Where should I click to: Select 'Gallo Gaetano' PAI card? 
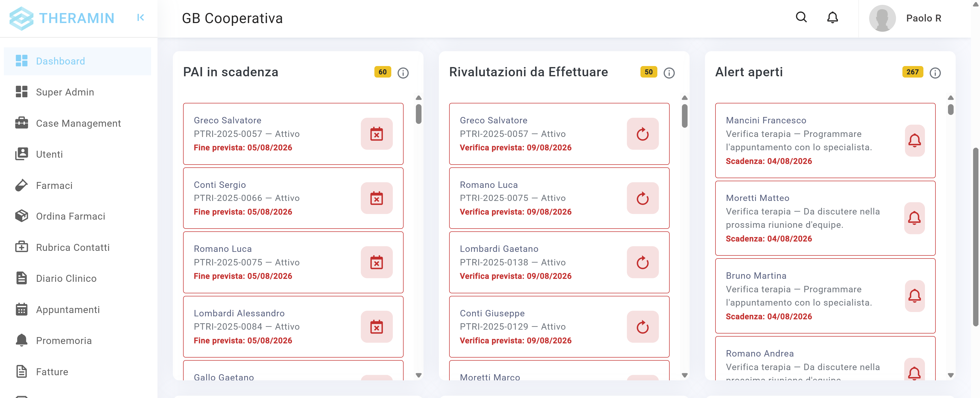293,371
